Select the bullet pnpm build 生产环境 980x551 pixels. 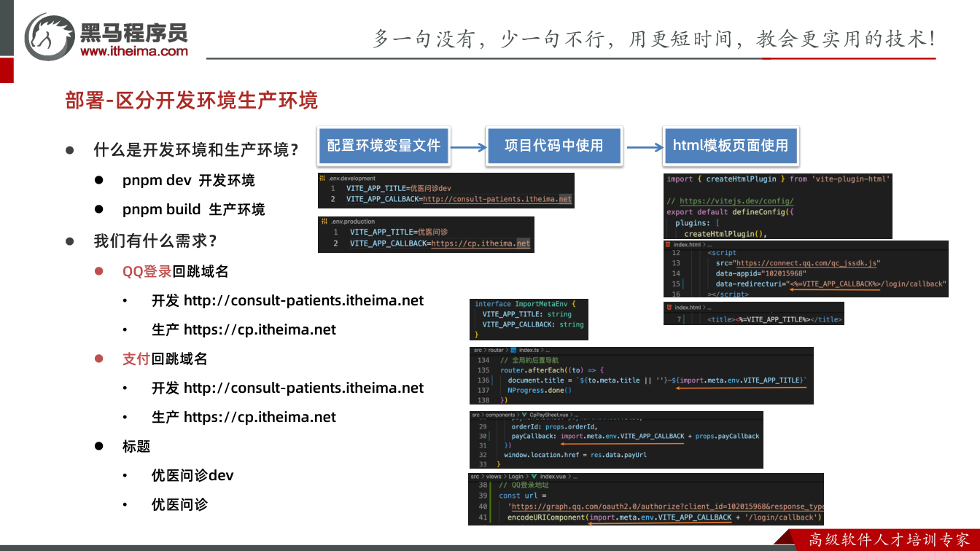(x=194, y=210)
